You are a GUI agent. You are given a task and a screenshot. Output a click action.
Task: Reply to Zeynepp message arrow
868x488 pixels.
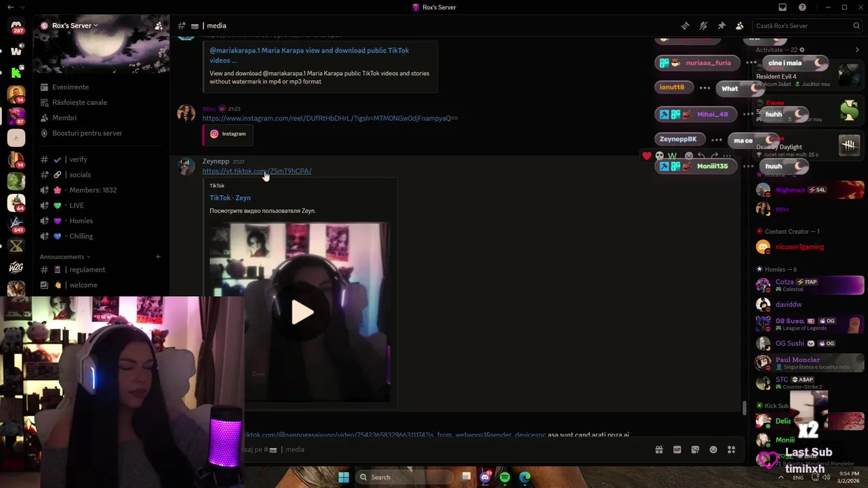(701, 156)
